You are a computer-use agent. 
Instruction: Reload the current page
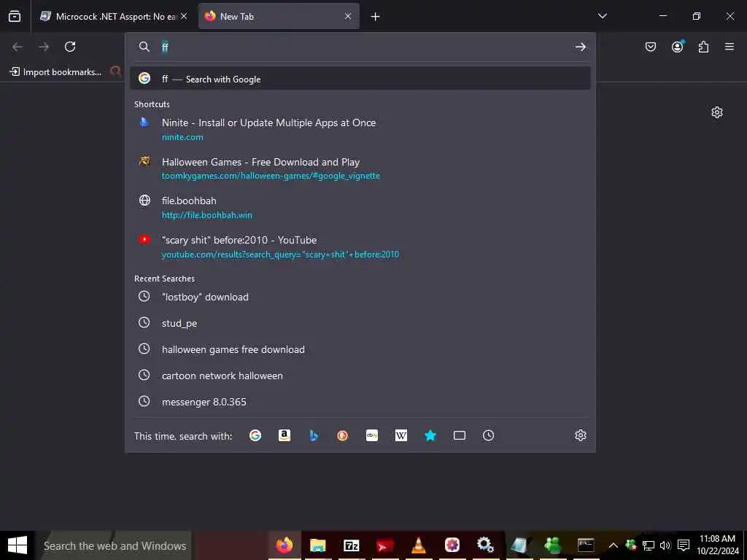70,47
